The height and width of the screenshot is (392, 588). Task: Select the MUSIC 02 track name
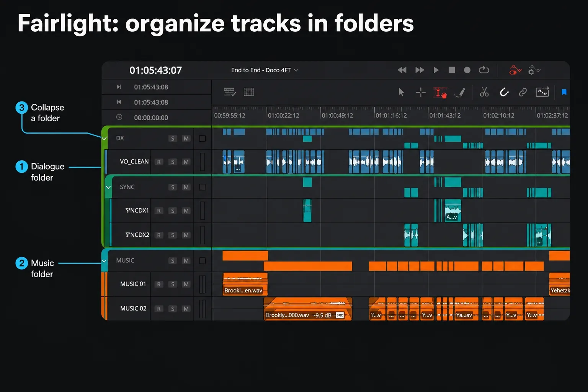[x=133, y=309]
